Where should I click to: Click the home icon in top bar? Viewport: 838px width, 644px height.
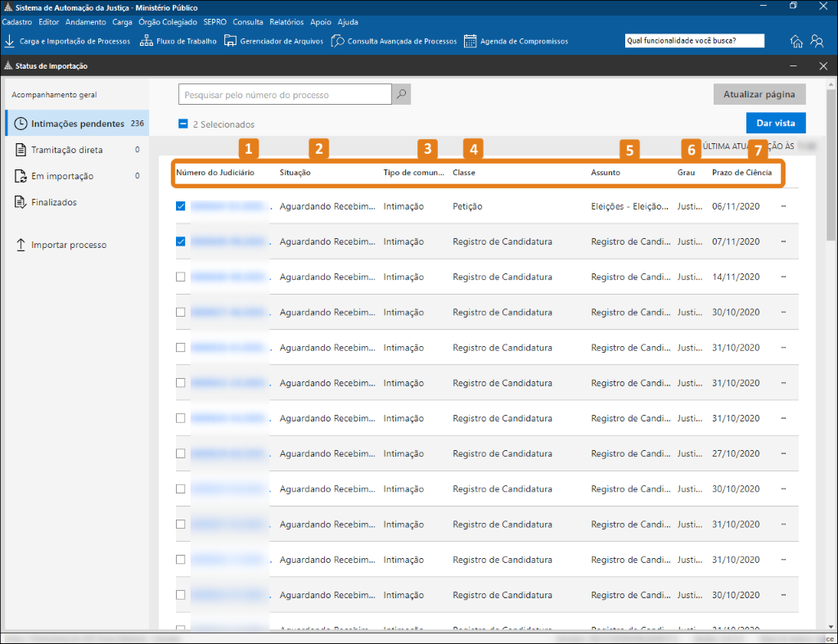tap(796, 42)
